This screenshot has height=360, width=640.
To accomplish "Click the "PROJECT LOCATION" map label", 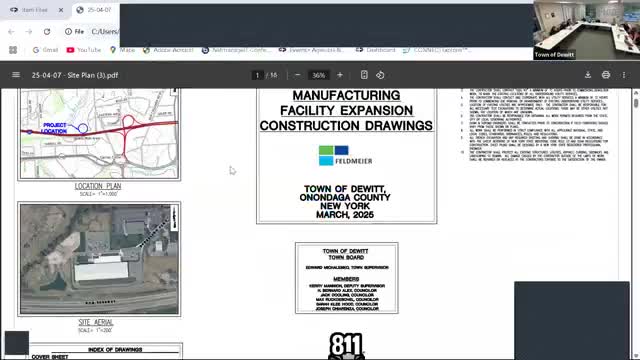I will click(x=55, y=128).
